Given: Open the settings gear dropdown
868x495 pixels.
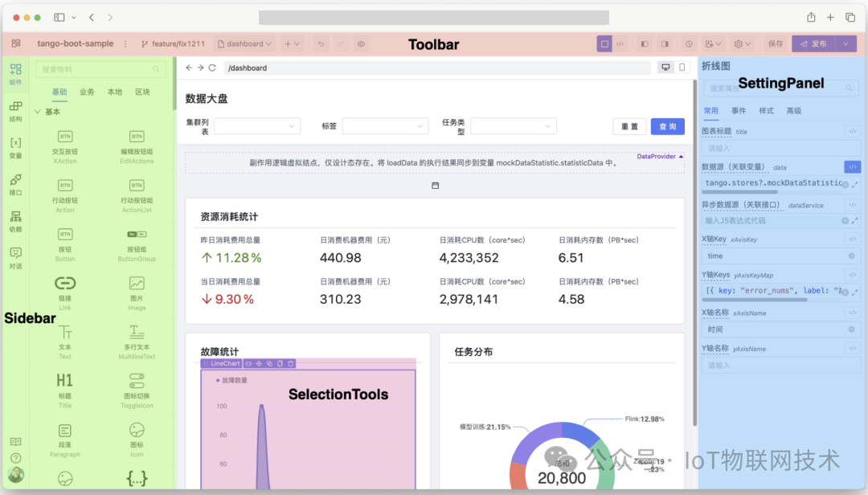Looking at the screenshot, I should point(742,43).
